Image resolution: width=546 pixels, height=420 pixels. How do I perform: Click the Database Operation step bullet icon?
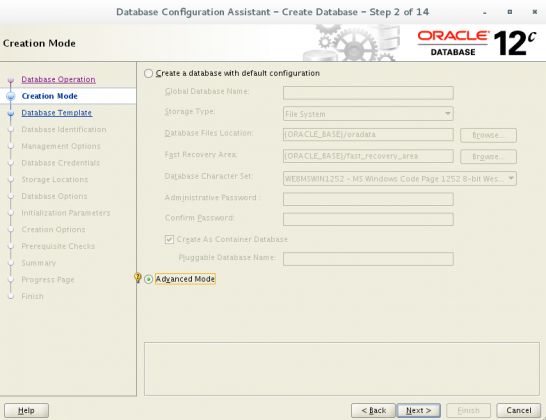(11, 80)
